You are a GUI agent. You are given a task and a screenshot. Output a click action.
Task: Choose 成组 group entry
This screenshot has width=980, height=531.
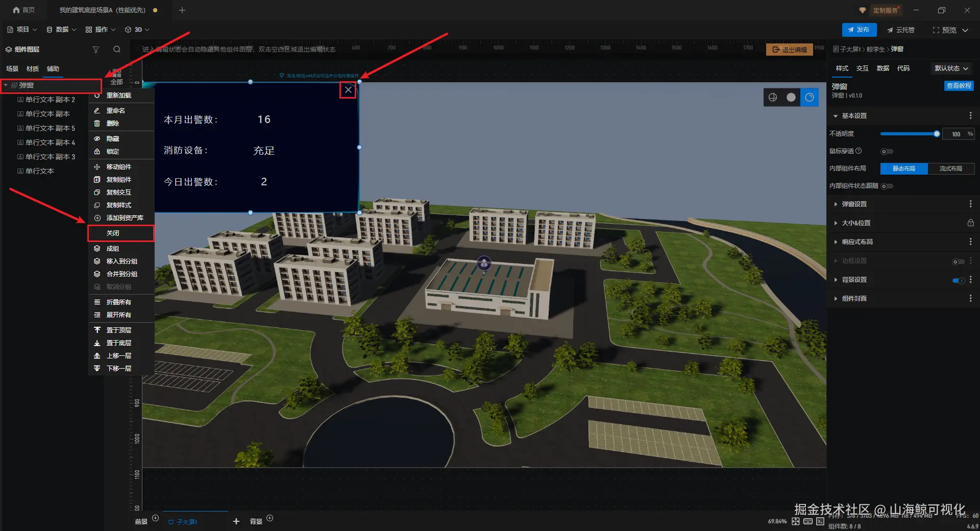tap(121, 249)
